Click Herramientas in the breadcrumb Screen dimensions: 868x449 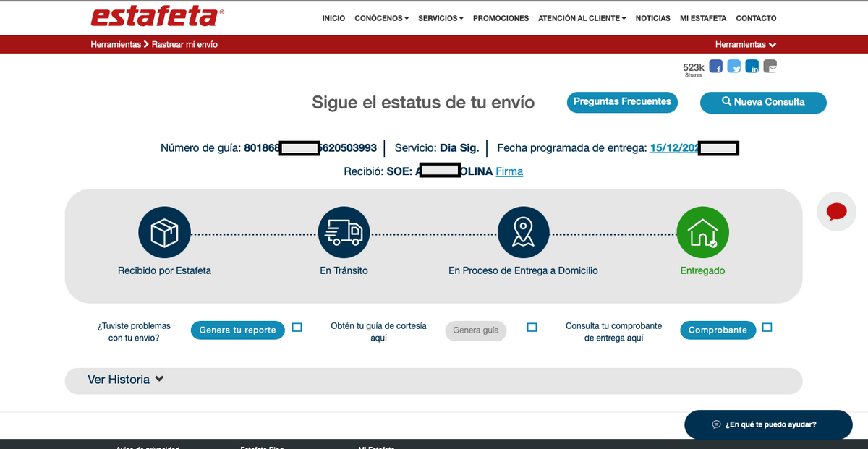tap(116, 44)
